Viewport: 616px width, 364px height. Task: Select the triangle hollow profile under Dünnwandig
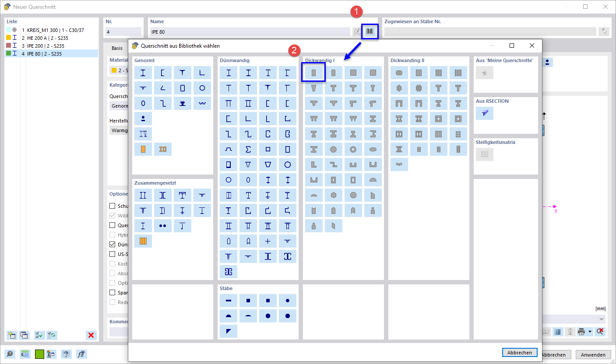click(x=248, y=164)
